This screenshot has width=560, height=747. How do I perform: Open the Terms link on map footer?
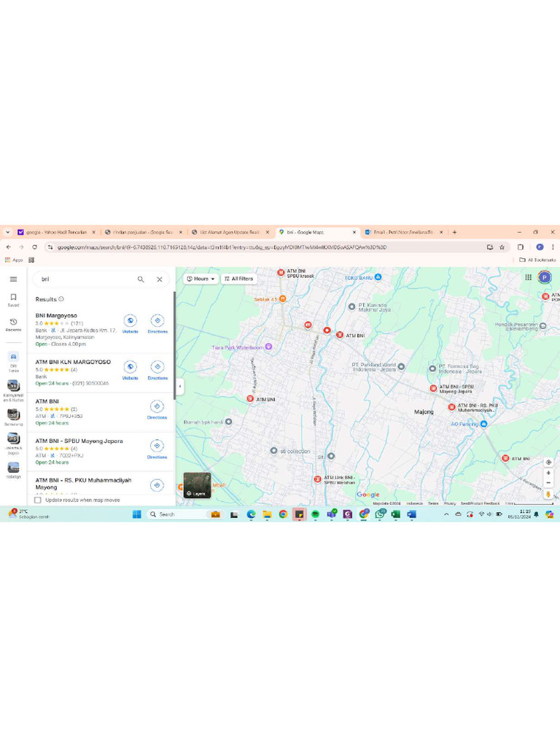coord(433,503)
